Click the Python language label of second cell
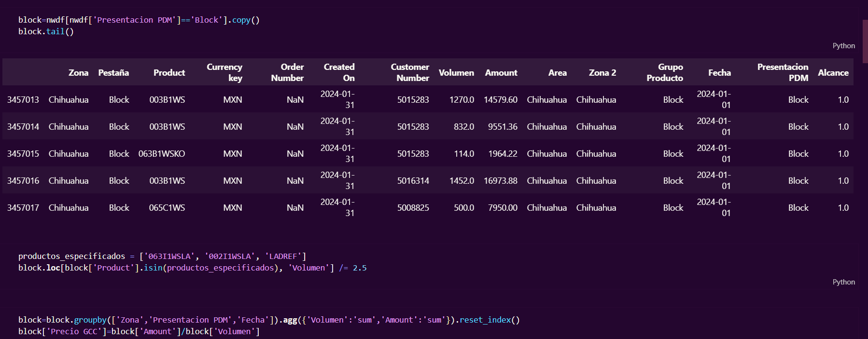This screenshot has height=339, width=868. coord(843,282)
